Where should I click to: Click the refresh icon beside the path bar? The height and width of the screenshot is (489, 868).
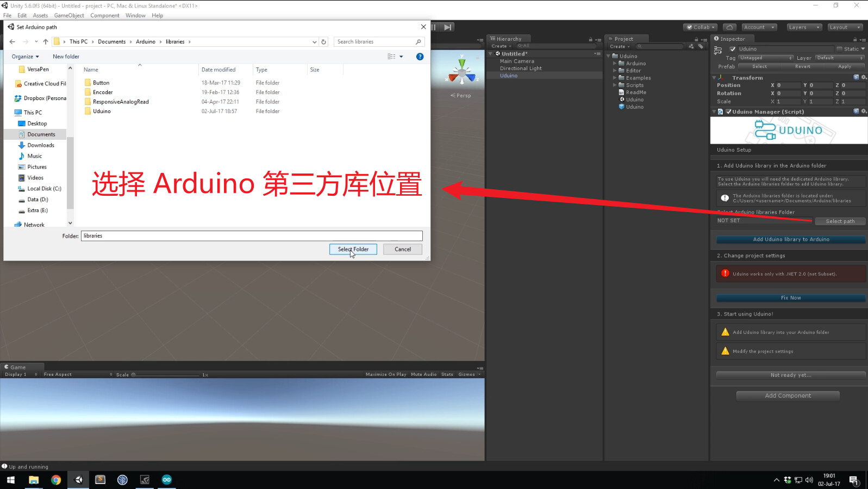point(324,42)
